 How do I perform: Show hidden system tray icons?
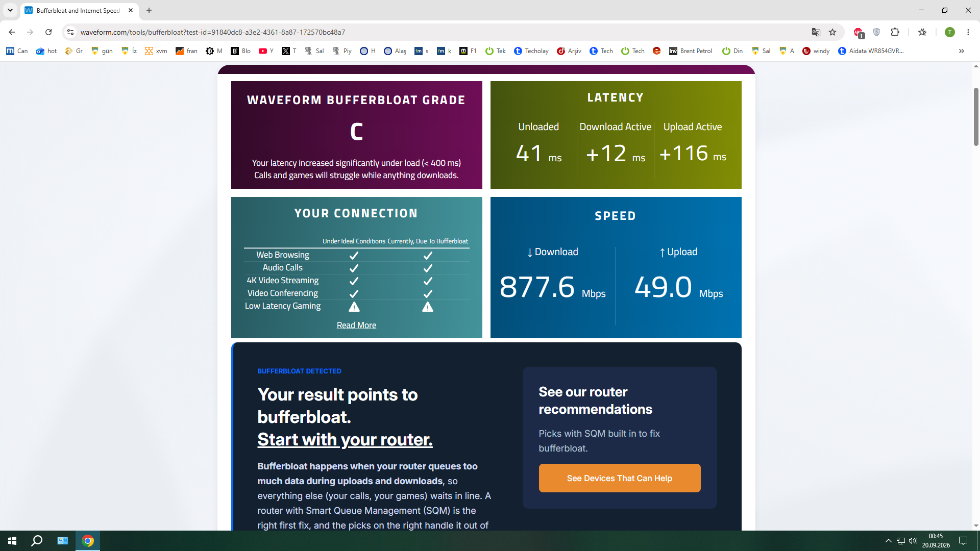pos(888,541)
